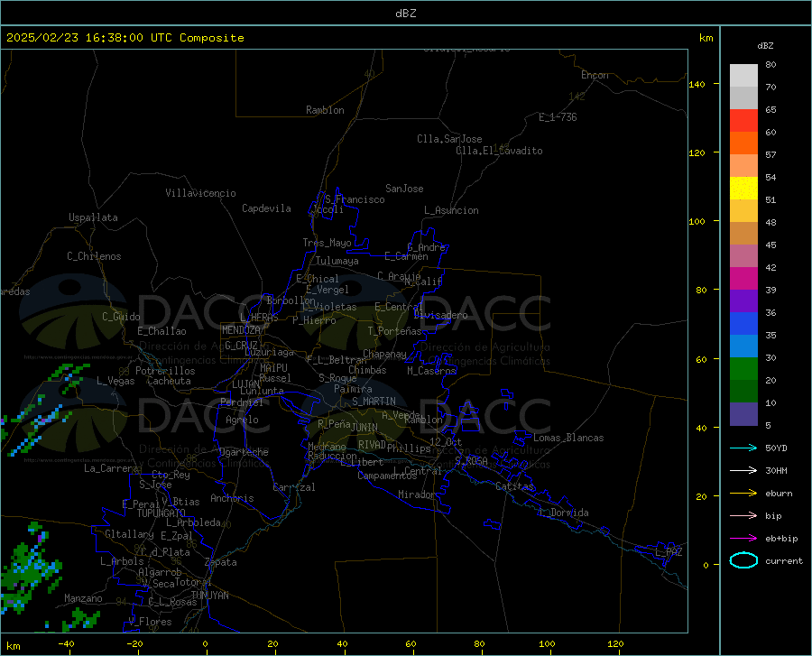Click the cyan 'current' ellipse legend icon
The height and width of the screenshot is (656, 812).
[x=743, y=560]
